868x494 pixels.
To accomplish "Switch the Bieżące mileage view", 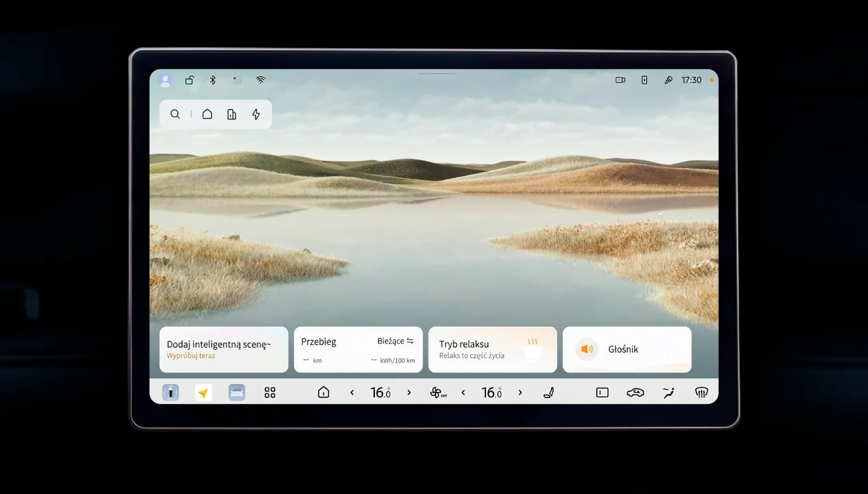I will 395,341.
